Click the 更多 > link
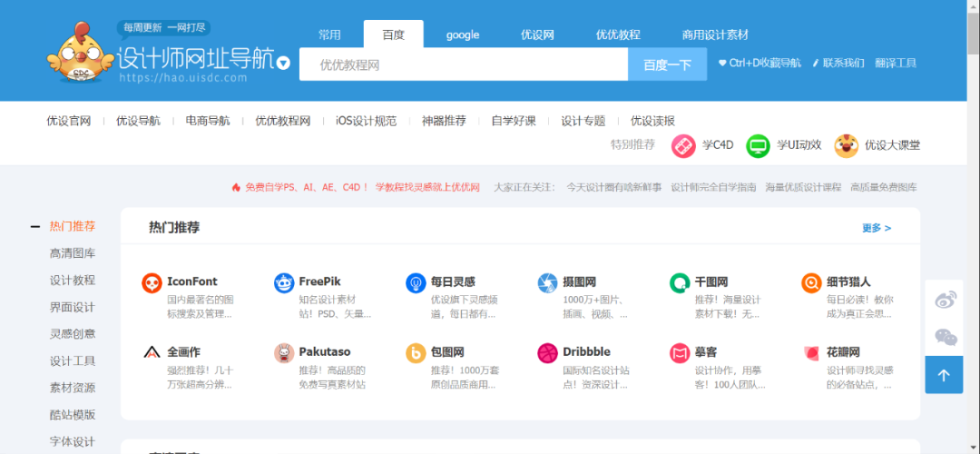980x454 pixels. (877, 228)
